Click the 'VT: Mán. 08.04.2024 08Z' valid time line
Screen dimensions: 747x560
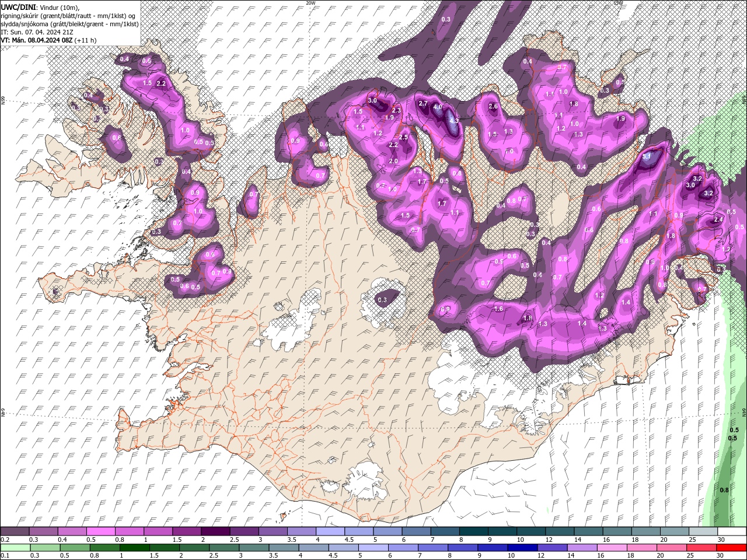click(x=36, y=40)
